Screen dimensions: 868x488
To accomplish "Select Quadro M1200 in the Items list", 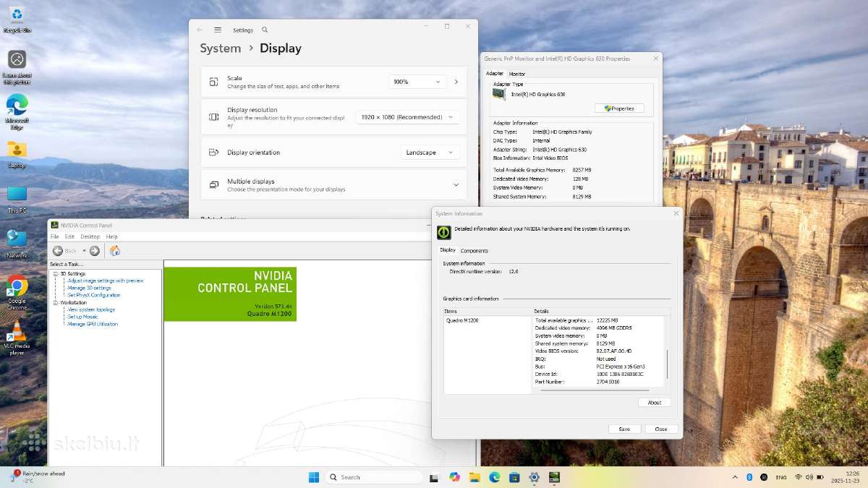I will pyautogui.click(x=462, y=320).
